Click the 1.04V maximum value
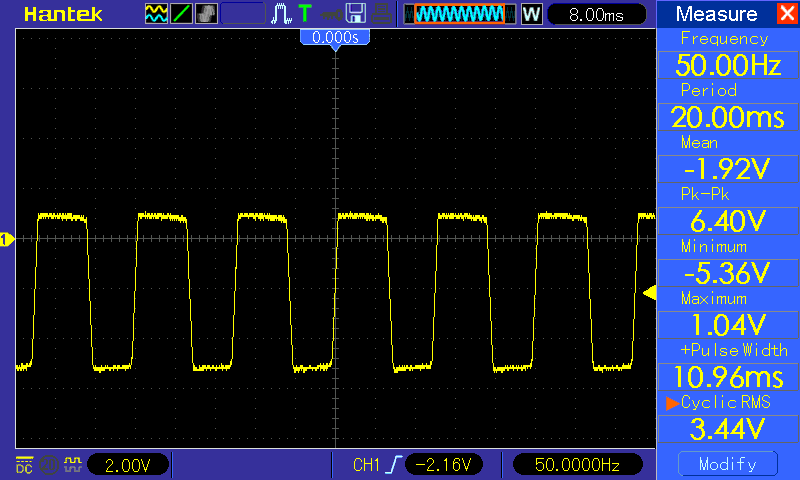The height and width of the screenshot is (480, 800). coord(728,325)
